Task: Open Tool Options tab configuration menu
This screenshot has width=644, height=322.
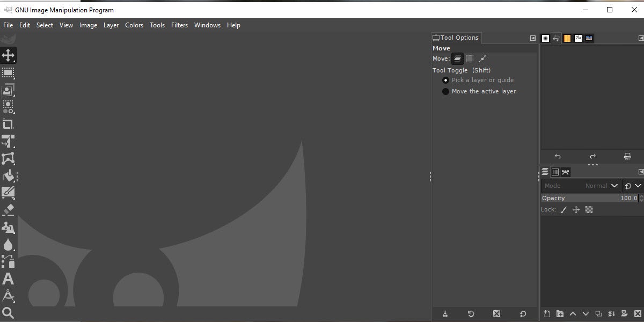Action: (533, 38)
